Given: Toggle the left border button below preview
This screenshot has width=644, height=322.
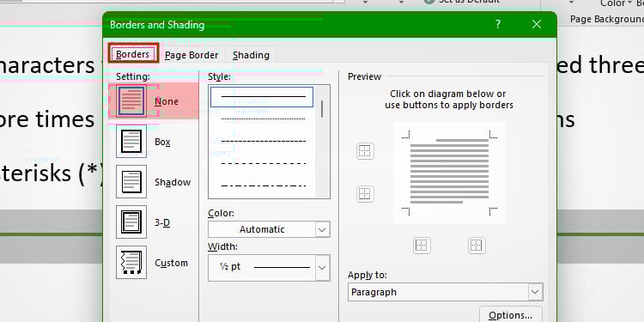Looking at the screenshot, I should coord(422,246).
